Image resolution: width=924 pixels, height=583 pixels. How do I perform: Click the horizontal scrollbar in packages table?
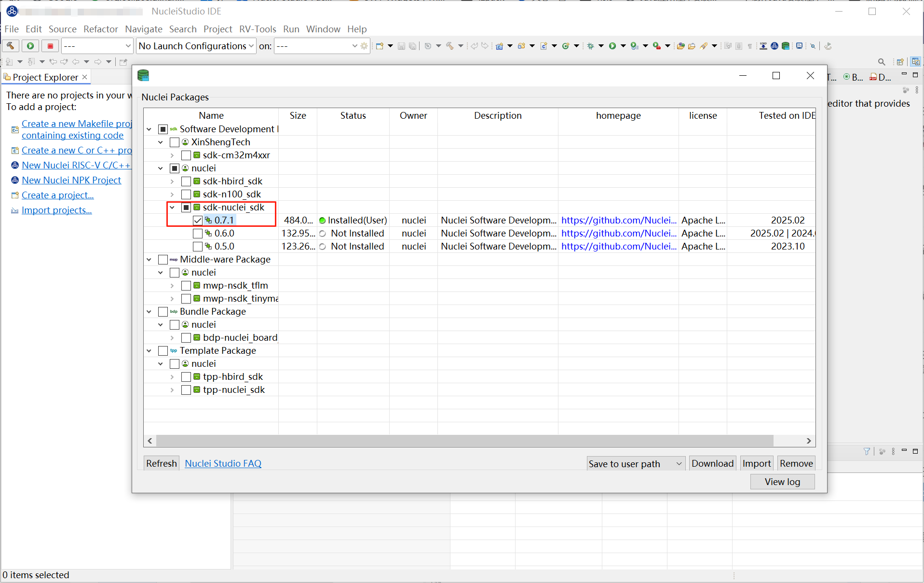[464, 441]
